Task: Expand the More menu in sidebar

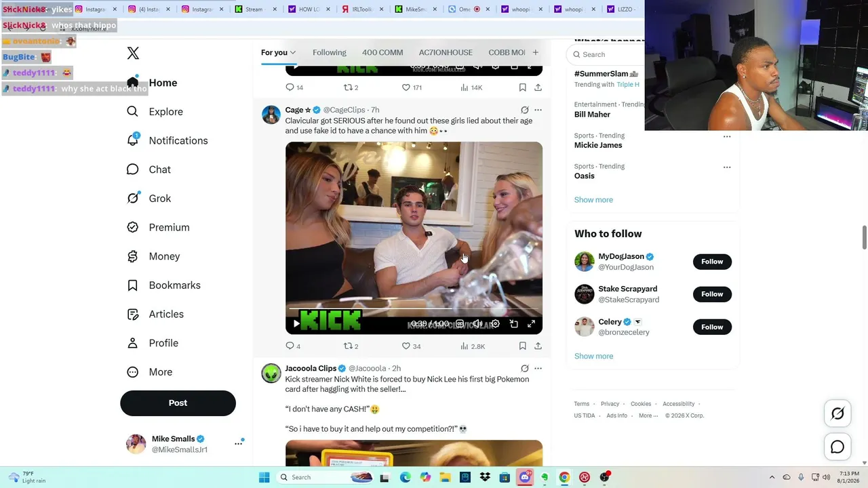Action: [x=149, y=372]
